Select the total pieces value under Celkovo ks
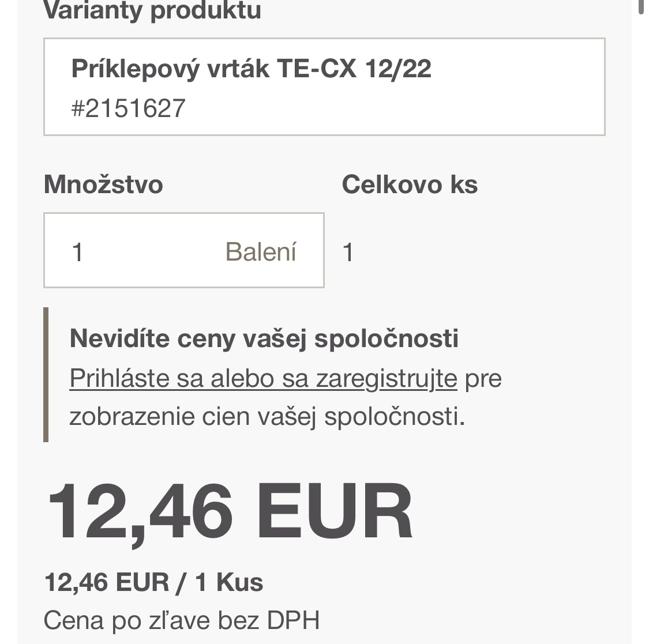The height and width of the screenshot is (644, 649). 348,253
